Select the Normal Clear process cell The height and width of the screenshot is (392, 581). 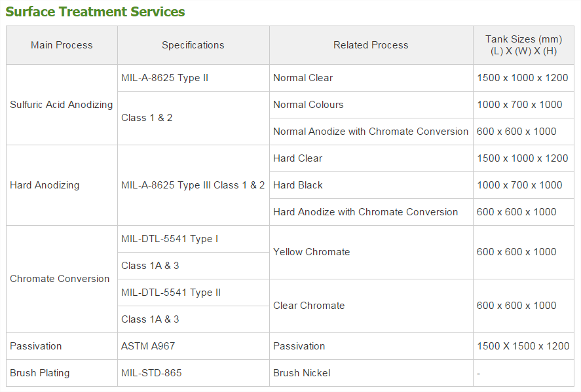[x=371, y=78]
